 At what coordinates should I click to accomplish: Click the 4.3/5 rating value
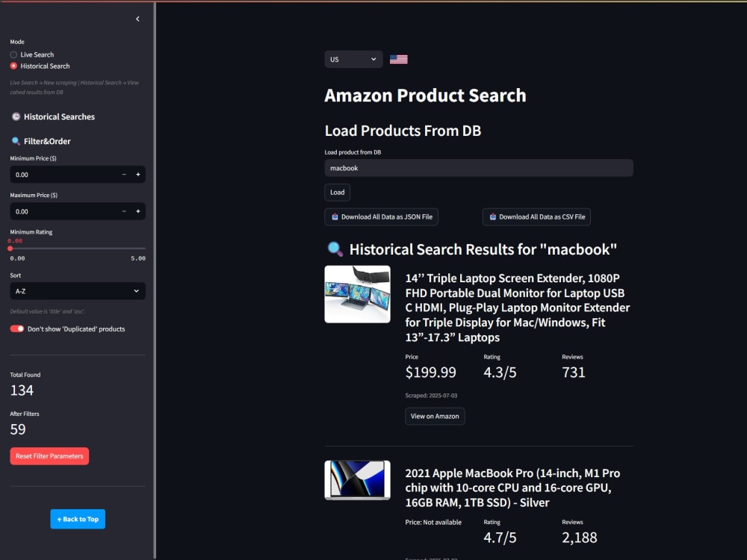tap(500, 372)
